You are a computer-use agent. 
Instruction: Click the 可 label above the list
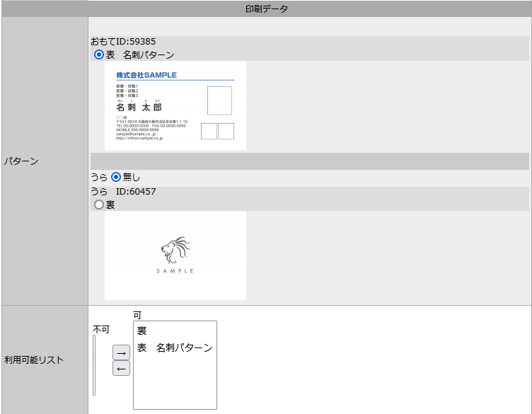pyautogui.click(x=137, y=314)
